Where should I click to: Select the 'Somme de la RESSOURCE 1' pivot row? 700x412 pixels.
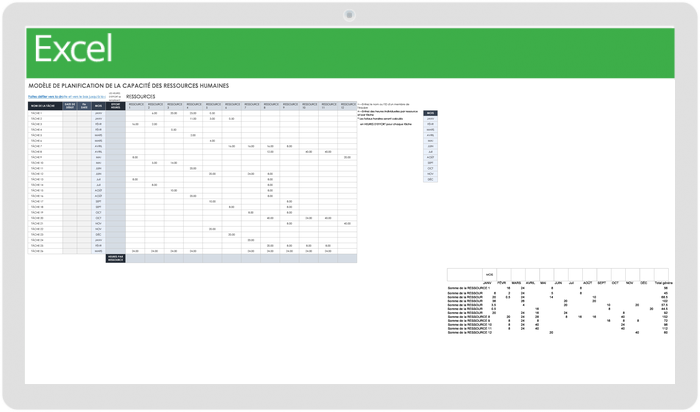click(558, 288)
